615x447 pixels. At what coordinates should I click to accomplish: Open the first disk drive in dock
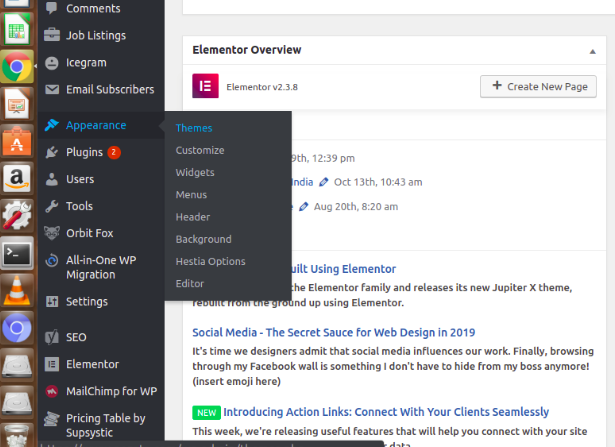click(x=16, y=366)
